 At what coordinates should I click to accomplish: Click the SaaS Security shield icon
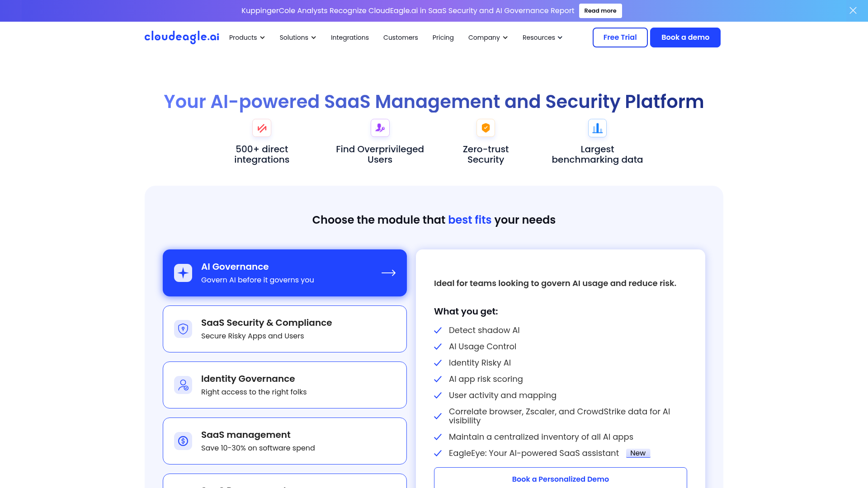[x=183, y=329]
